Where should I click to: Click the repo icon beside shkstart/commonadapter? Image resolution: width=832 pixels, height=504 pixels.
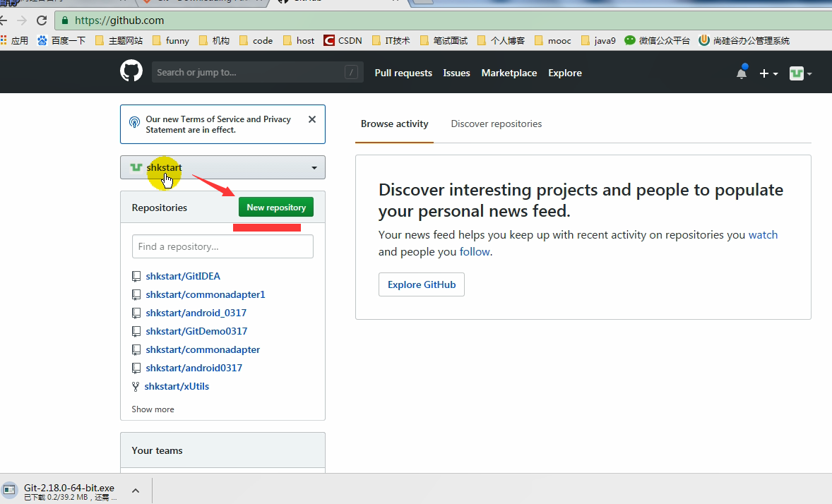tap(136, 349)
